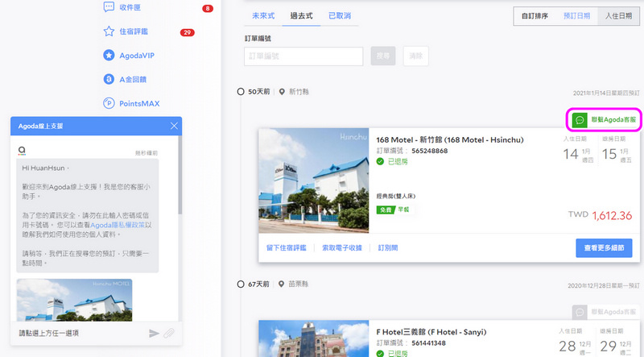Screen dimensions: 644x357
Task: Click booking date 2020年12月28日星期一預訂
Action: pos(604,285)
